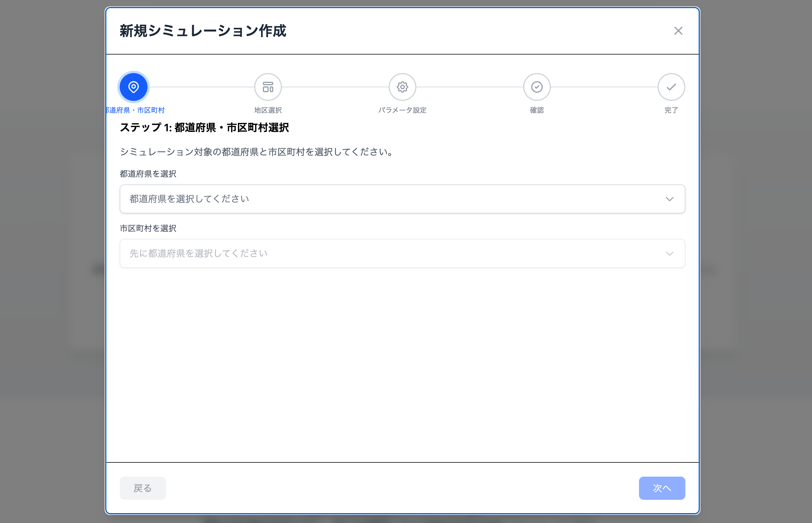Screen dimensions: 812x523
Task: Select the 確認 step label
Action: tap(537, 110)
